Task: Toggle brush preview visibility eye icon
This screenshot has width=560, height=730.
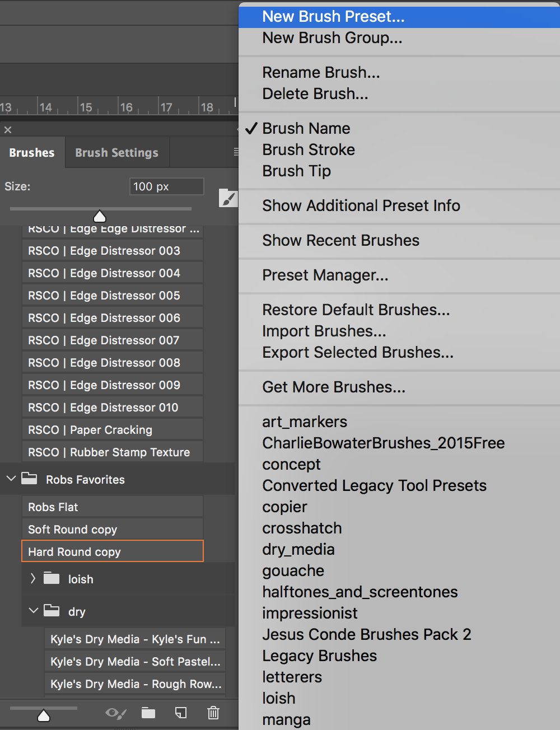Action: 115,713
